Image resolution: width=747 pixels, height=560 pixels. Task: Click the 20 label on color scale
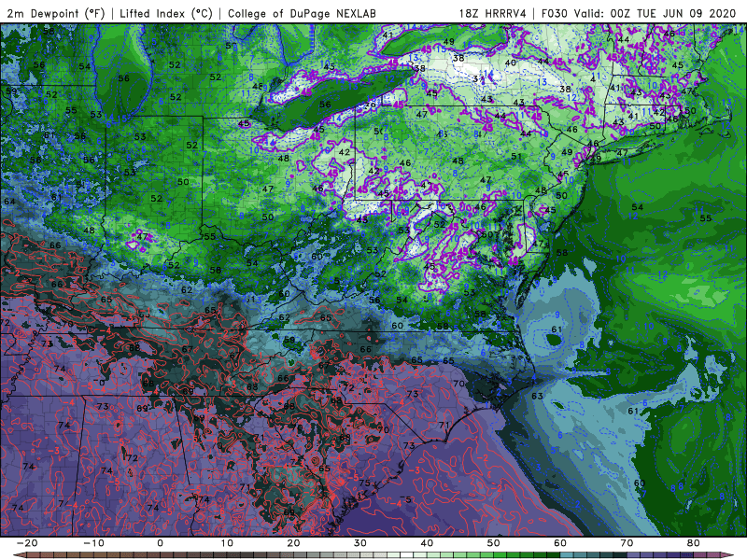293,543
